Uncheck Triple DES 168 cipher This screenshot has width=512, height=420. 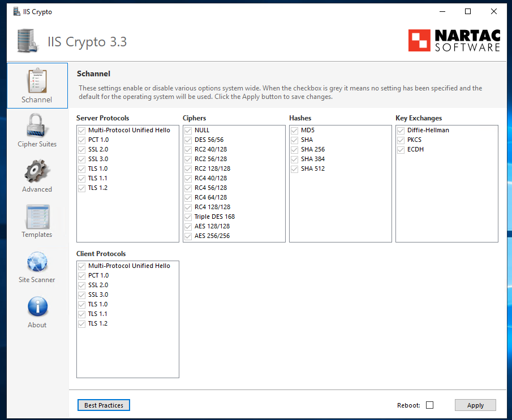pyautogui.click(x=188, y=217)
